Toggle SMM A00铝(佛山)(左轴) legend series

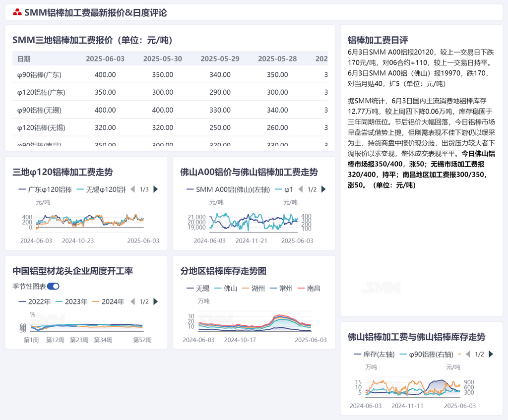pos(228,189)
